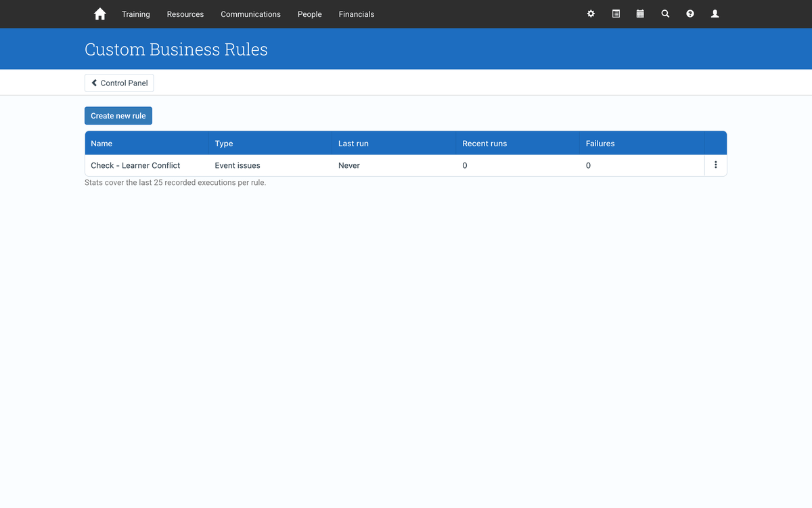This screenshot has height=508, width=812.
Task: Open the Training menu
Action: click(x=136, y=14)
